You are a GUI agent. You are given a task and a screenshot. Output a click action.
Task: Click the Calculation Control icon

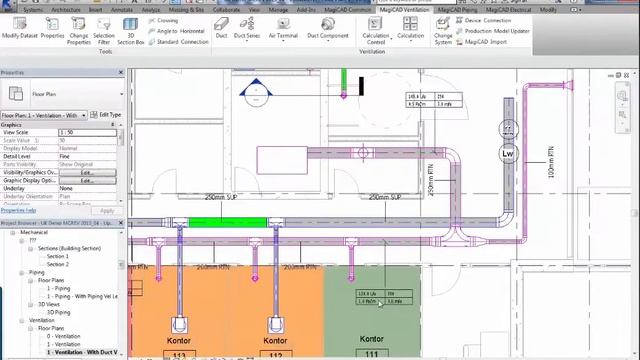point(376,24)
